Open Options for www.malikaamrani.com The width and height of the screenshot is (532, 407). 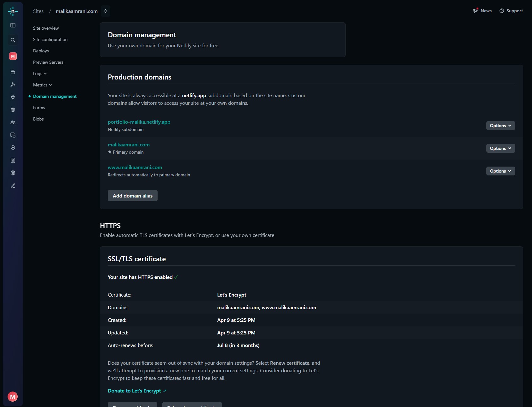click(x=500, y=171)
